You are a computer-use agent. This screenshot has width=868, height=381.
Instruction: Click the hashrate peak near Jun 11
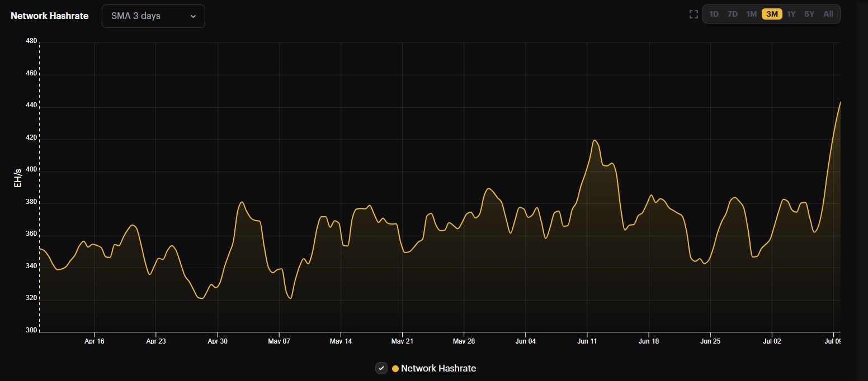pyautogui.click(x=595, y=140)
